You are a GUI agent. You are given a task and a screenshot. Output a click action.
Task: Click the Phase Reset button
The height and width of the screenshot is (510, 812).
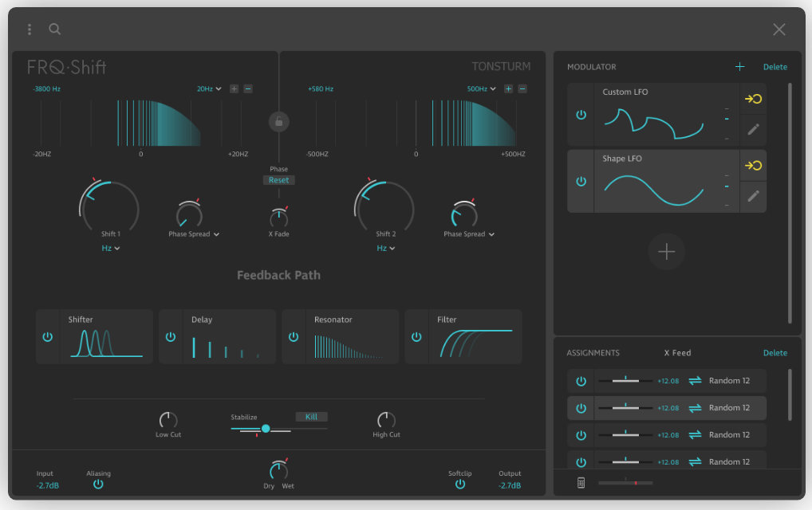click(278, 180)
